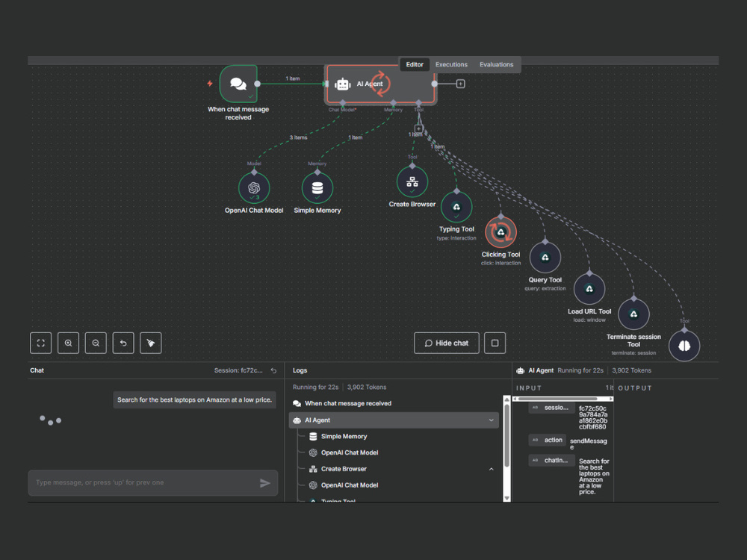
Task: Click the input panel horizontal scrollbar
Action: (557, 399)
